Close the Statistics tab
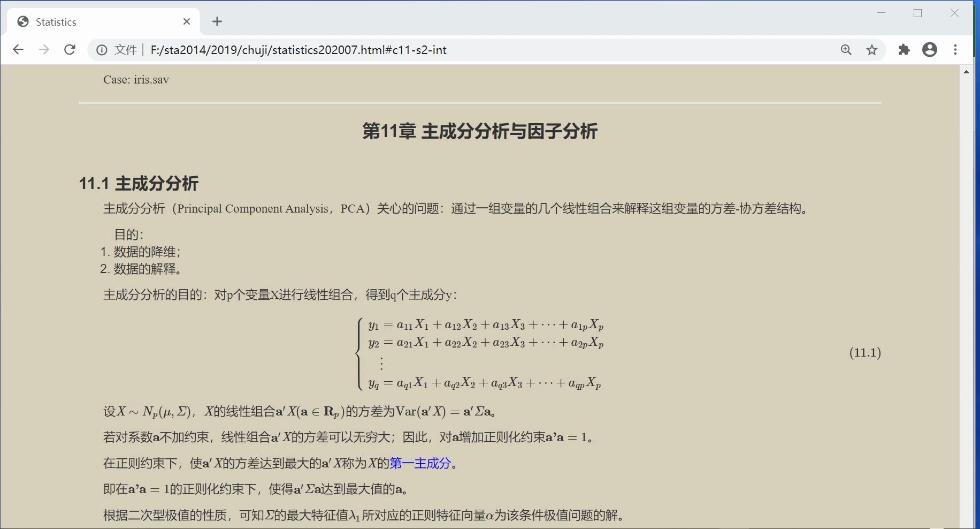This screenshot has height=529, width=980. pos(186,21)
